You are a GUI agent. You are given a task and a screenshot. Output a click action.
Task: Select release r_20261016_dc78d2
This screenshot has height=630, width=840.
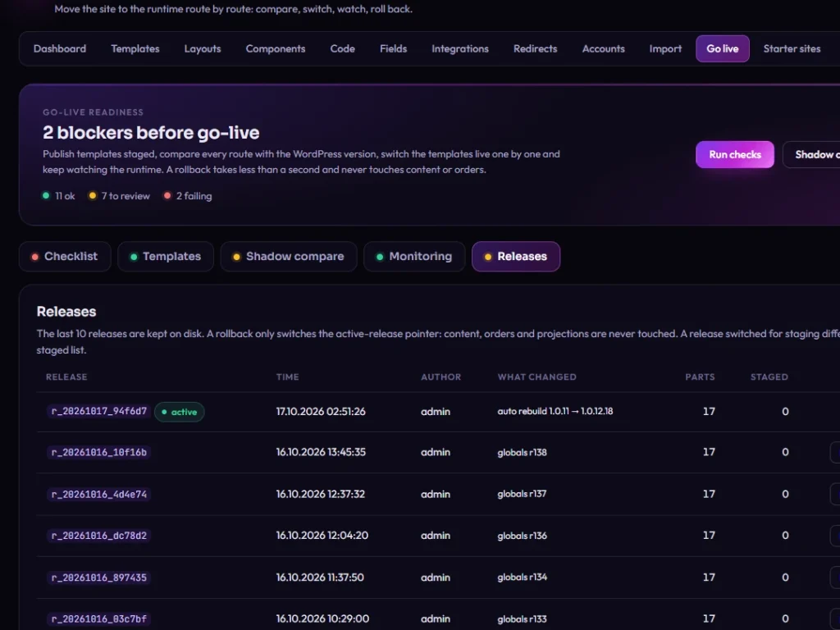point(98,536)
